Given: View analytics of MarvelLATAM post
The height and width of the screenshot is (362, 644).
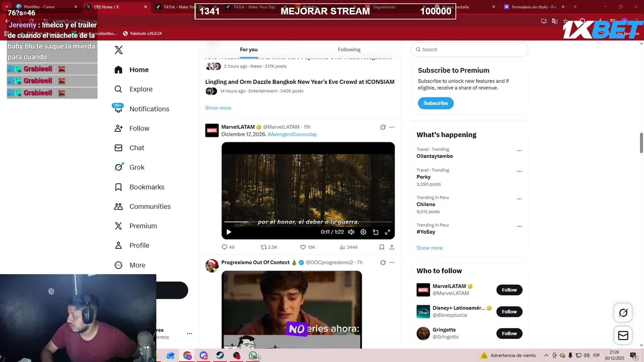Looking at the screenshot, I should point(349,247).
